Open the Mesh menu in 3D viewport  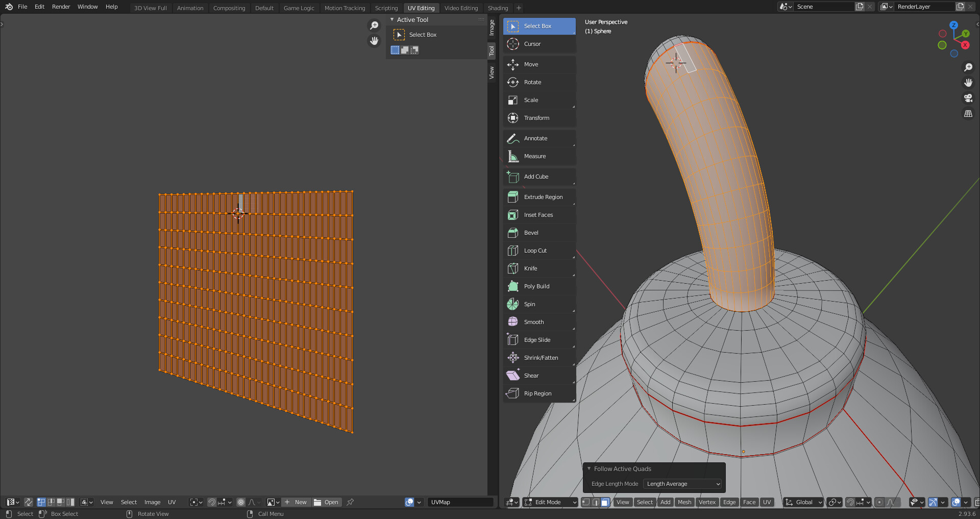coord(684,502)
